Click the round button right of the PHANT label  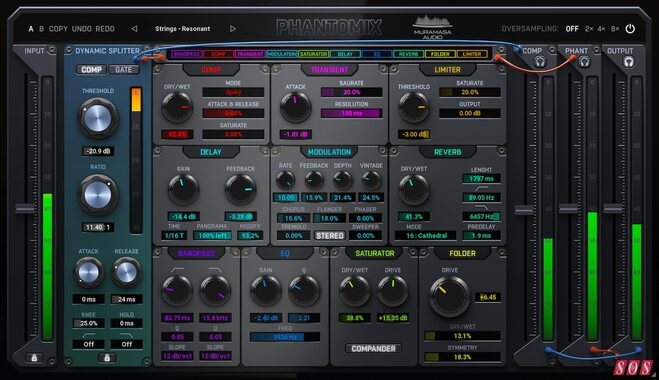click(596, 50)
